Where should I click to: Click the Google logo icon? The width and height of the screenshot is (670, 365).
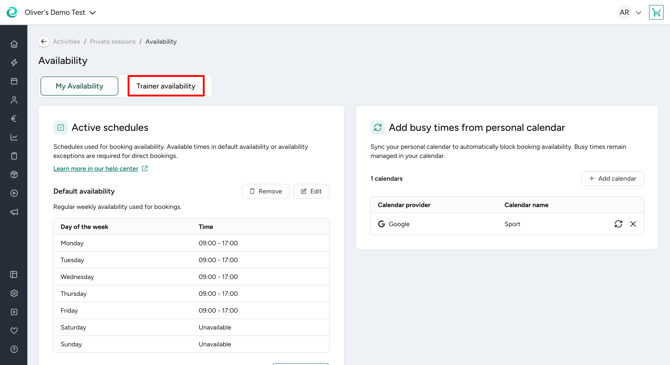tap(381, 224)
